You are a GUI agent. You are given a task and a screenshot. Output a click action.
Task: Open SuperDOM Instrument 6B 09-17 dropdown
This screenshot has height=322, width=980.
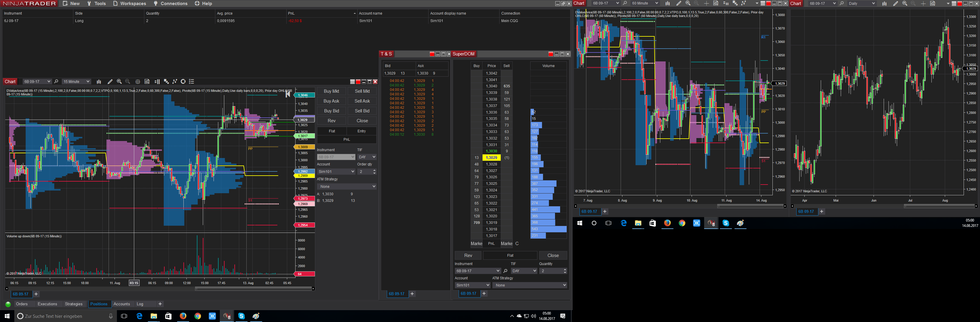point(477,271)
